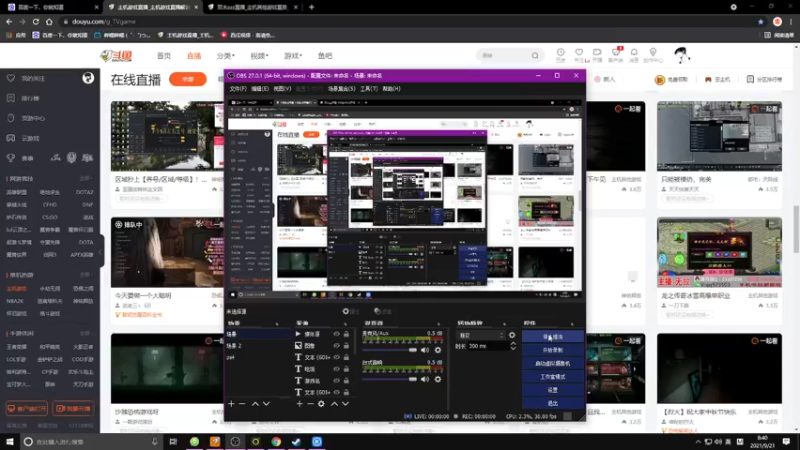Toggle lock of fourth source row
The width and height of the screenshot is (800, 450).
click(x=346, y=369)
